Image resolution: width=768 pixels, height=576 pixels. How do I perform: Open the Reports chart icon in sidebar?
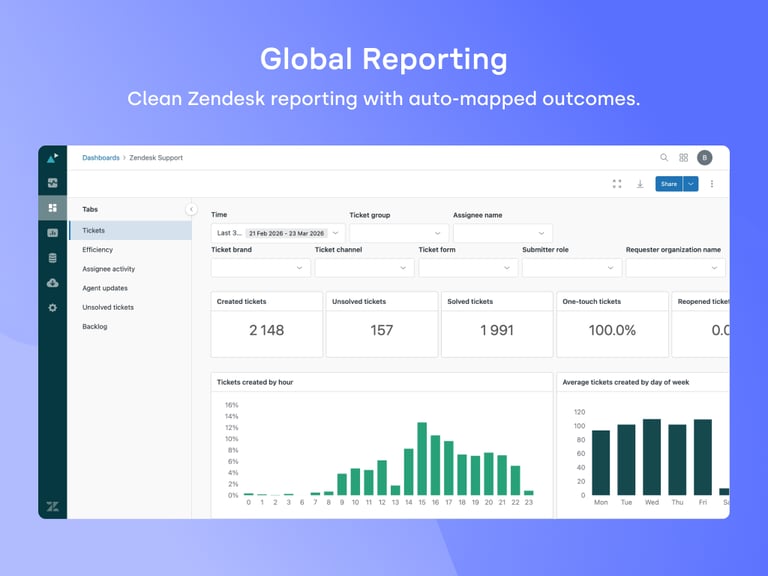(x=52, y=233)
